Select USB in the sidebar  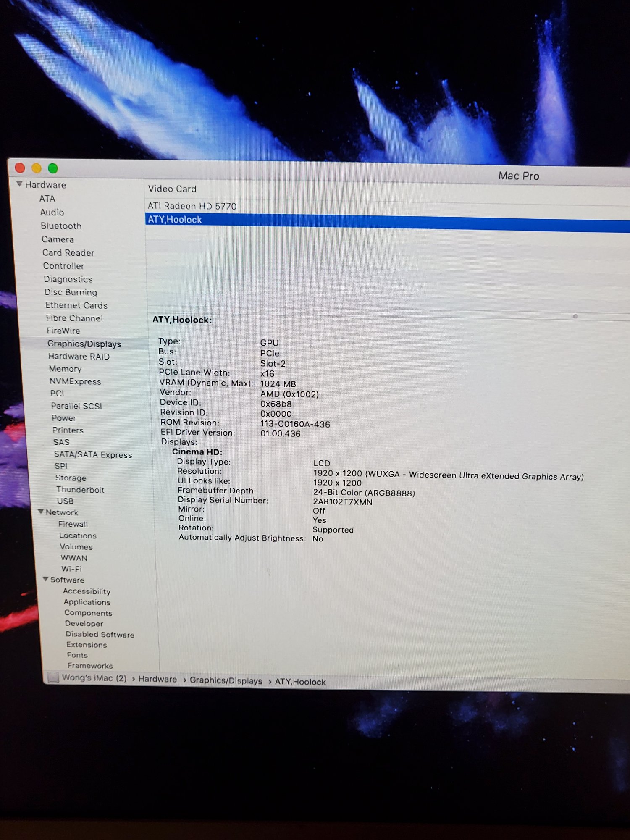65,501
